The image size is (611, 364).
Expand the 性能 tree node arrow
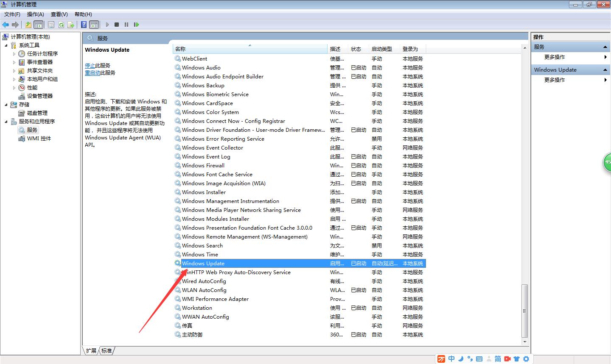click(x=14, y=88)
